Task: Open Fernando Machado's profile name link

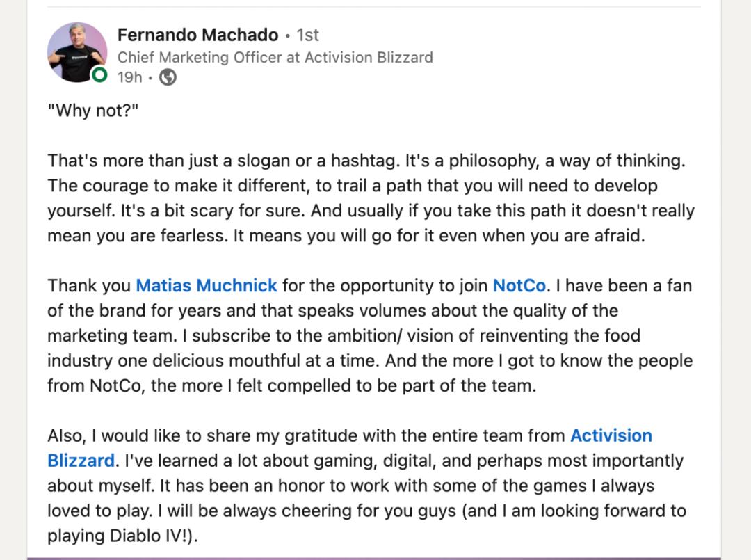Action: 197,35
